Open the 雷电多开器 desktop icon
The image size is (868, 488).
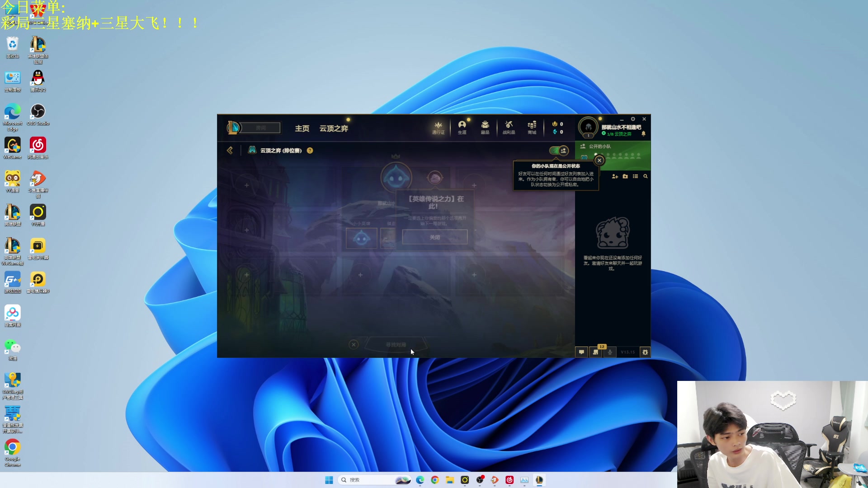38,249
